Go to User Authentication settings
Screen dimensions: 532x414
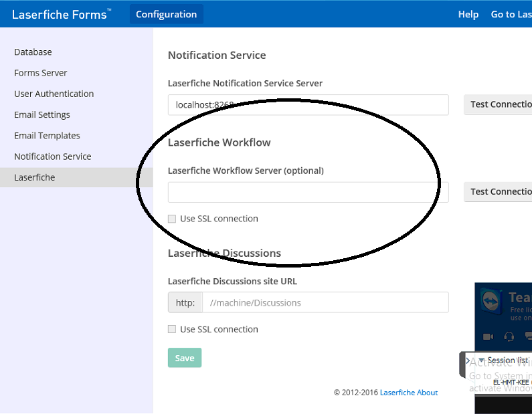tap(54, 94)
